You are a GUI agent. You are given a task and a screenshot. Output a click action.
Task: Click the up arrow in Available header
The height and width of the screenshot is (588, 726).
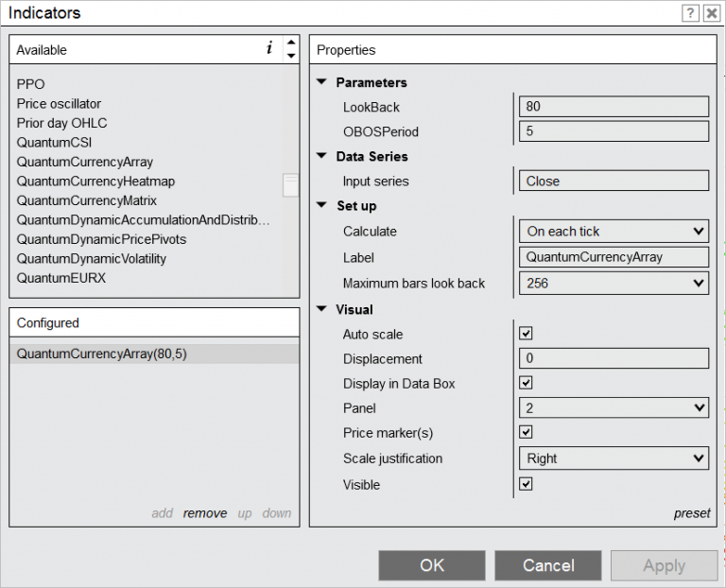coord(291,43)
